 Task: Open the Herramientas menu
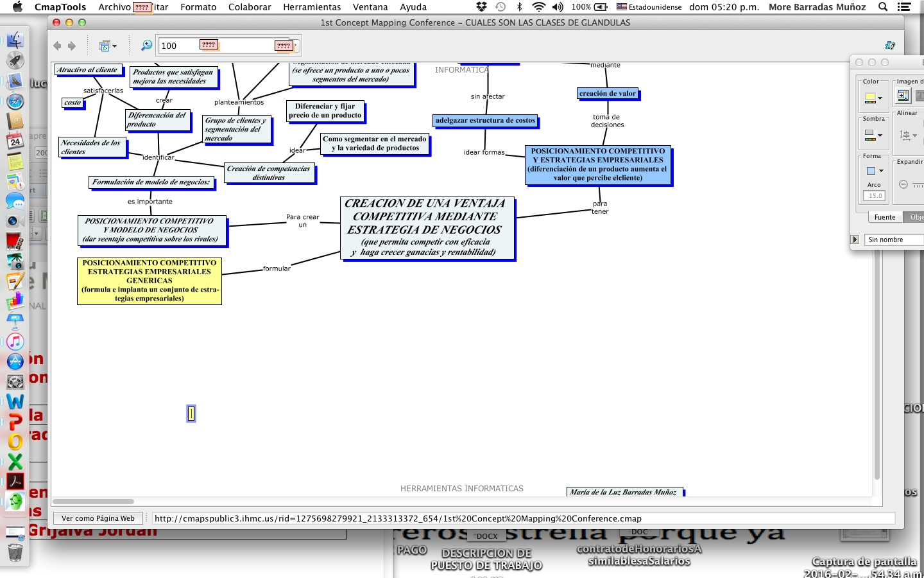[312, 7]
